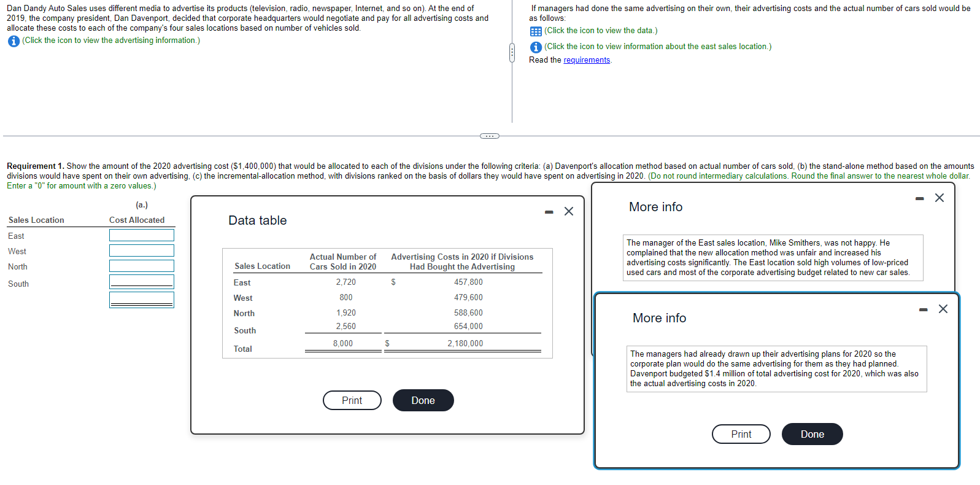Image resolution: width=980 pixels, height=485 pixels.
Task: Click the Mike Smithers info text box
Action: (773, 258)
